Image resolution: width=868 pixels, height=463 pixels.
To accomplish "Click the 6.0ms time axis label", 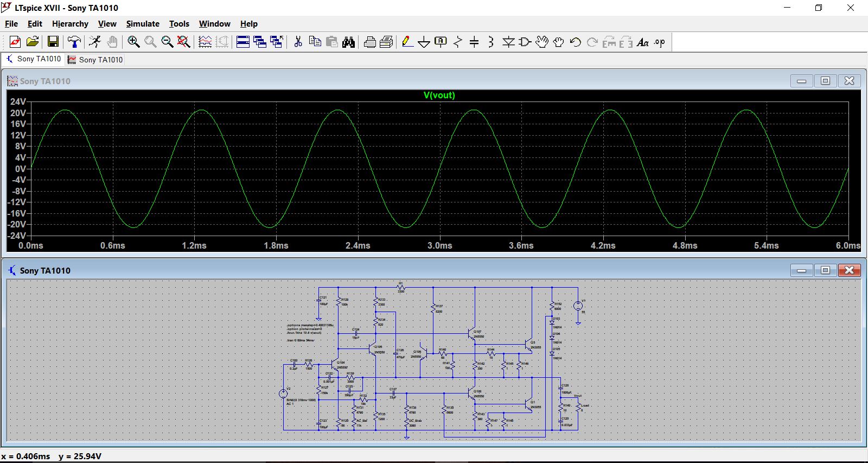I will pyautogui.click(x=848, y=245).
